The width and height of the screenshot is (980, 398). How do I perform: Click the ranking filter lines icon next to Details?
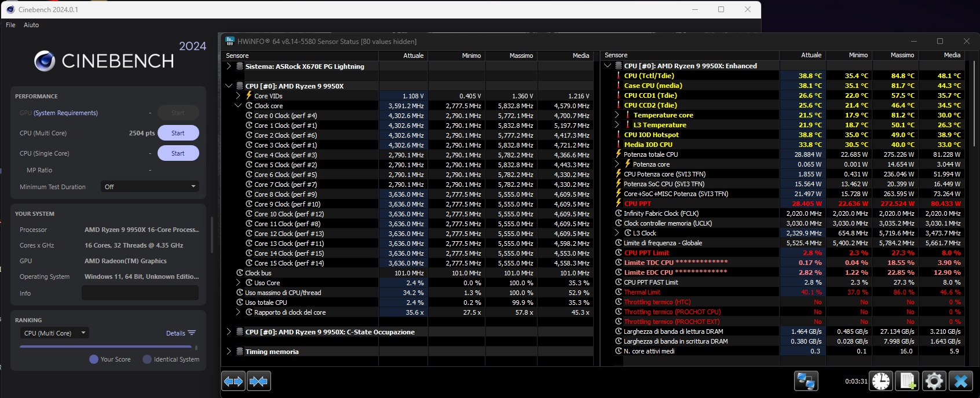tap(192, 333)
